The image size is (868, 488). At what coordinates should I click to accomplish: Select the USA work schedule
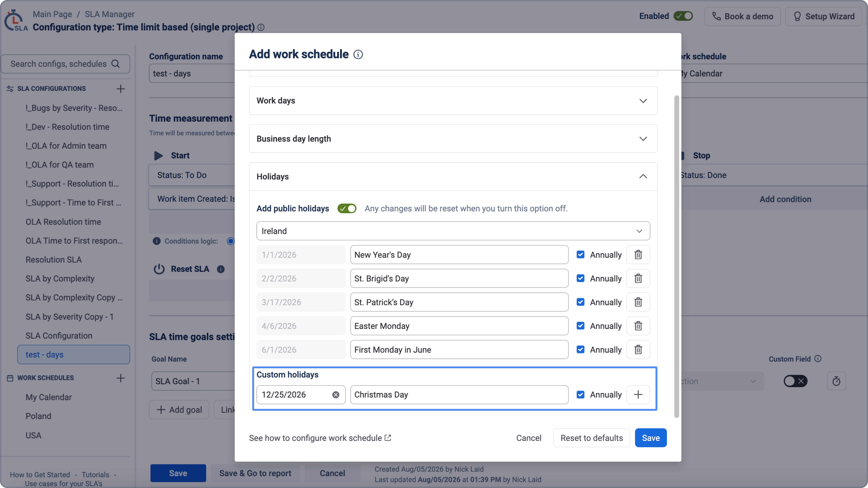click(x=33, y=435)
